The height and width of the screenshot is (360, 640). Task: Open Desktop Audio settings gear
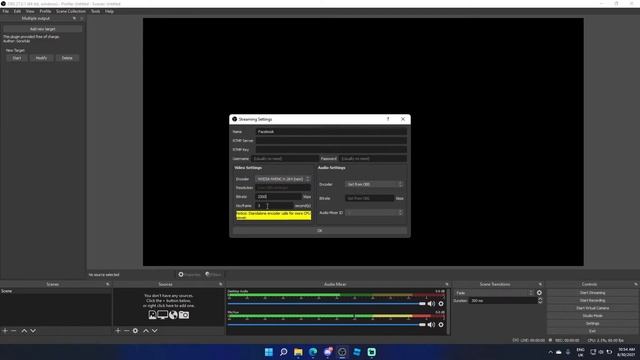441,304
